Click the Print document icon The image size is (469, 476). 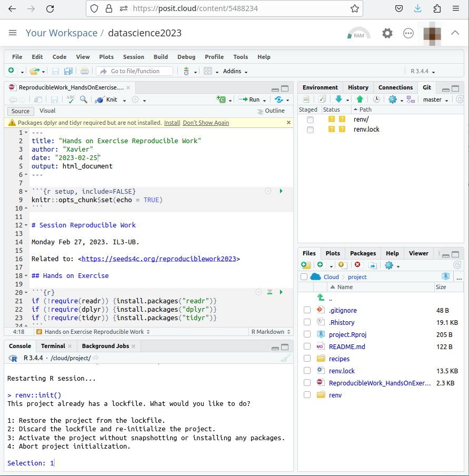point(85,71)
